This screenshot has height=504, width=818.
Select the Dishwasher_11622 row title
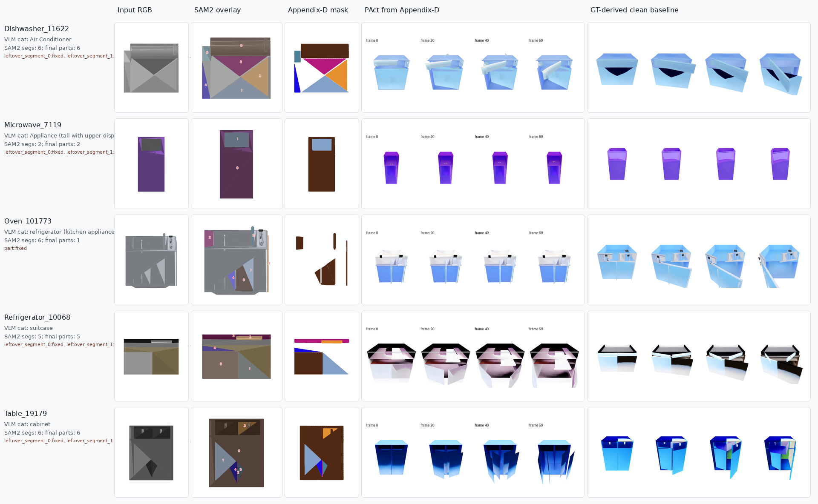(37, 29)
